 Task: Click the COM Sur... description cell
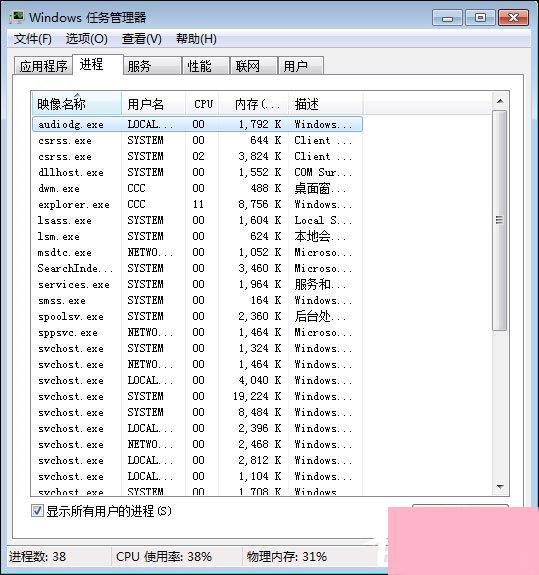point(323,172)
